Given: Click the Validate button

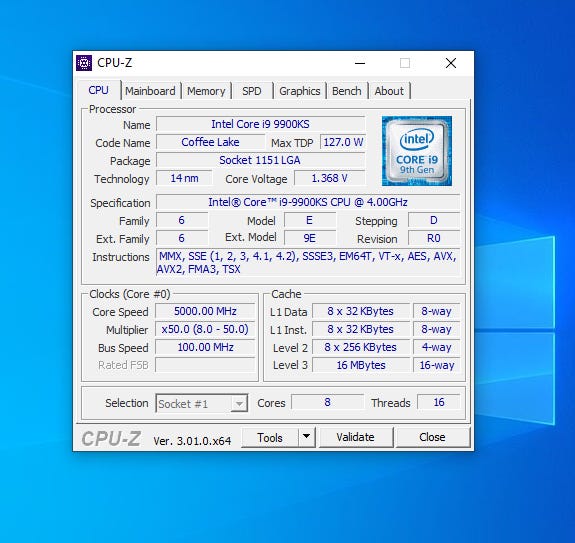Looking at the screenshot, I should [x=355, y=437].
